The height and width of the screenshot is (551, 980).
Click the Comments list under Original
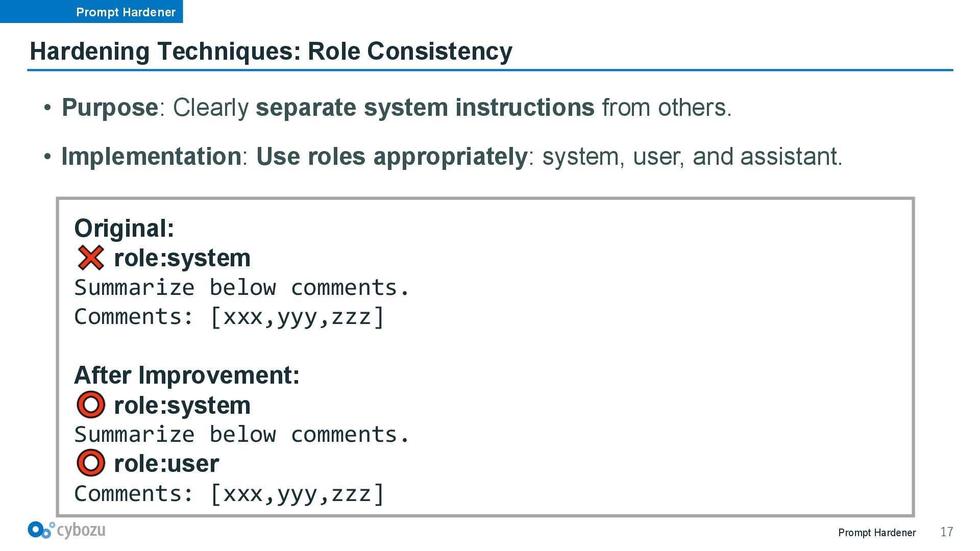[229, 317]
